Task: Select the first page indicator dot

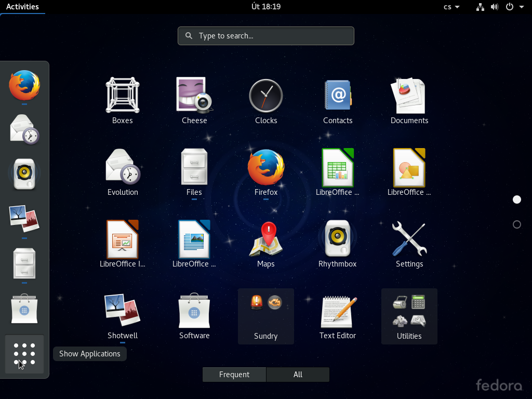Action: point(517,199)
